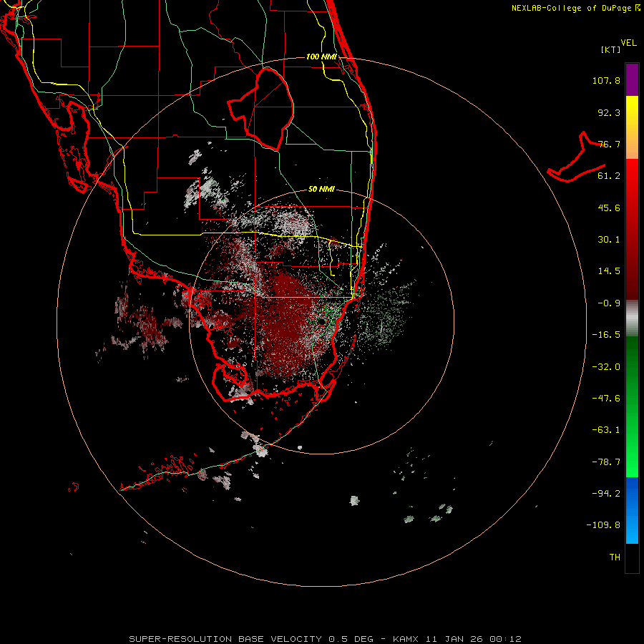This screenshot has height=644, width=644.
Task: Click the 107.8 velocity scale value
Action: 606,80
